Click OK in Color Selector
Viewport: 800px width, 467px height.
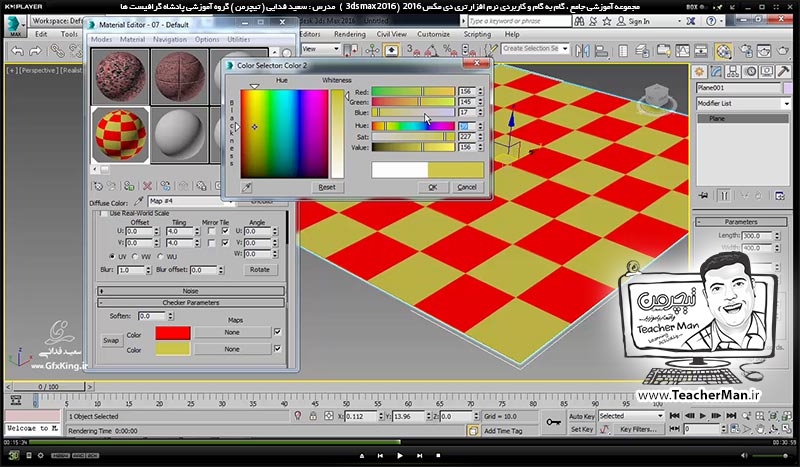pos(433,187)
